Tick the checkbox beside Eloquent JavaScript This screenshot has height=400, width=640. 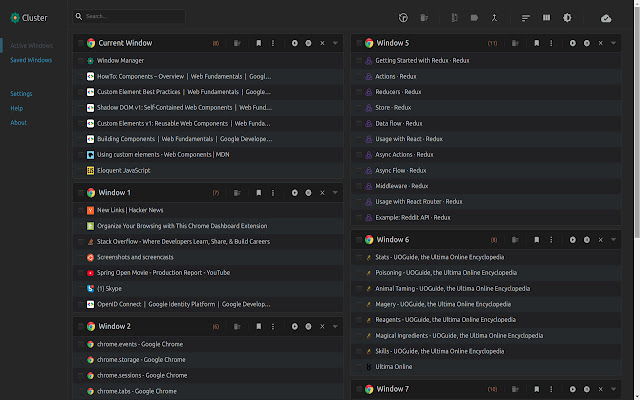[x=80, y=171]
